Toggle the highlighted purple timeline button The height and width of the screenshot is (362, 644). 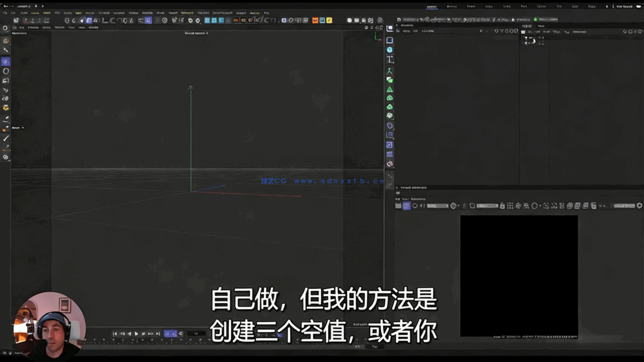coord(170,334)
